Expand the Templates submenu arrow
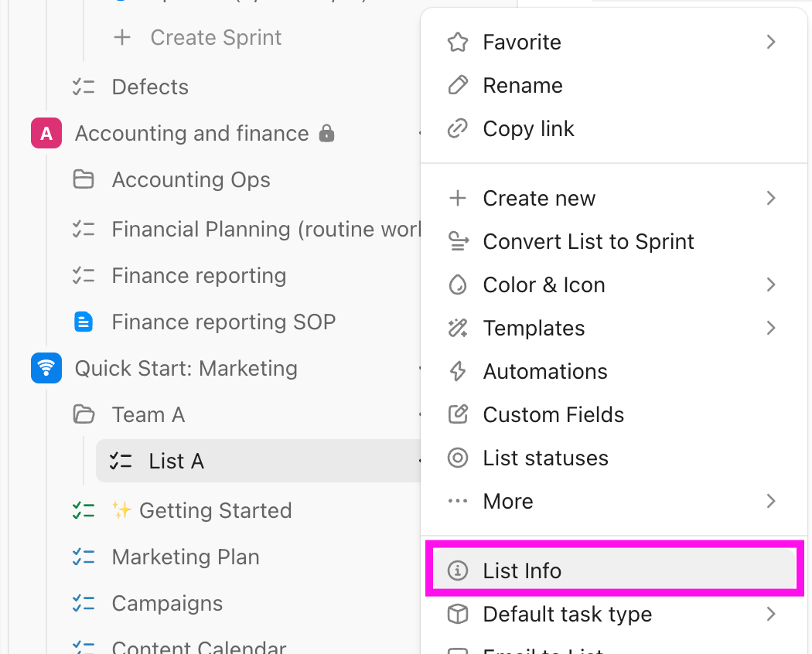Screen dimensions: 812x654 click(x=770, y=329)
